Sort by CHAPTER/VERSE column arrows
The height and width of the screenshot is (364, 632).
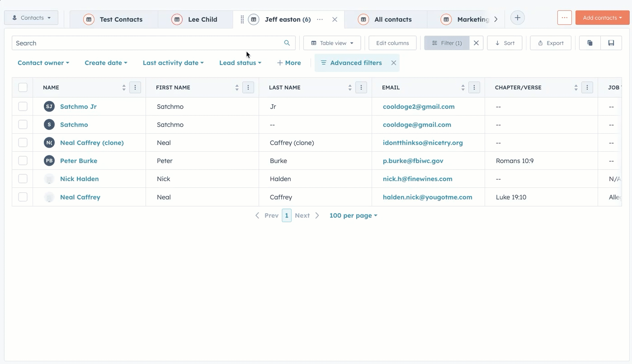[576, 88]
